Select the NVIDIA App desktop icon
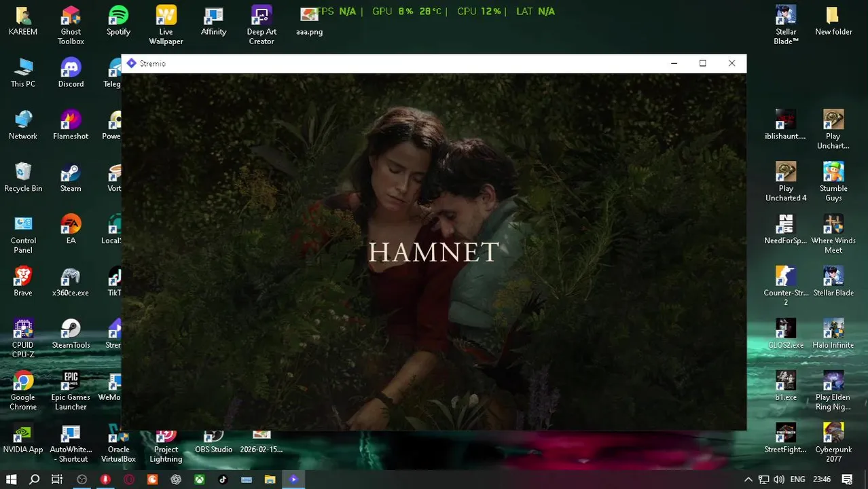Screen dimensions: 868x489 [x=23, y=439]
